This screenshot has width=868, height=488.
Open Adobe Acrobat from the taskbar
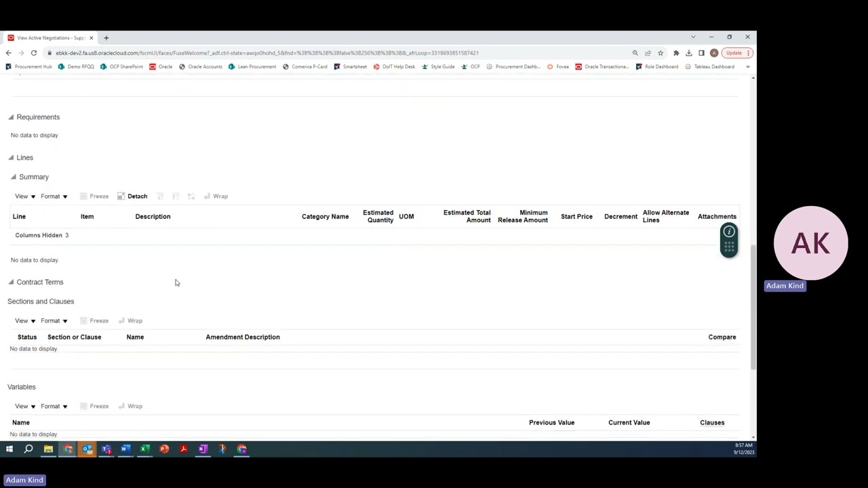(183, 449)
